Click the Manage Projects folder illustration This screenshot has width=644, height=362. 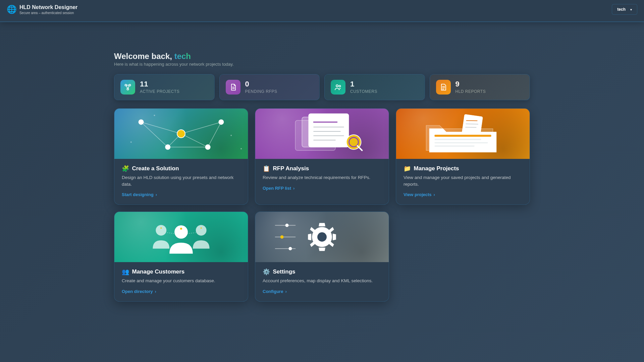(463, 134)
